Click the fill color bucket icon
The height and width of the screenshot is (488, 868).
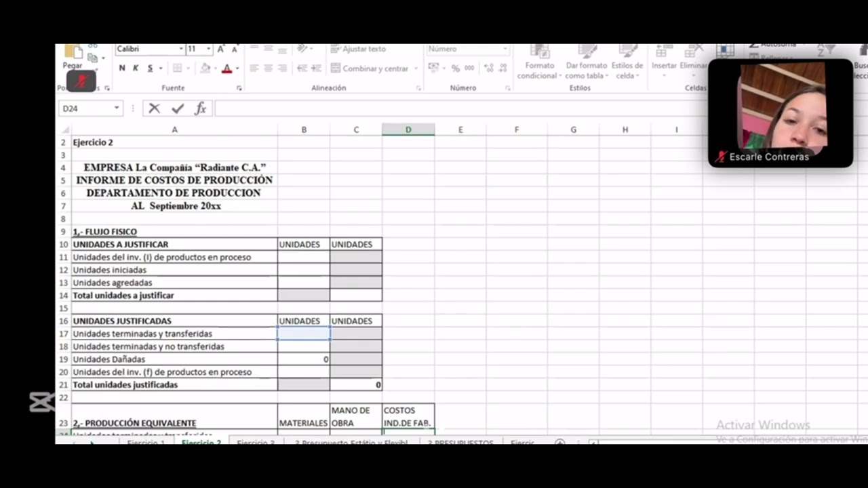[205, 68]
